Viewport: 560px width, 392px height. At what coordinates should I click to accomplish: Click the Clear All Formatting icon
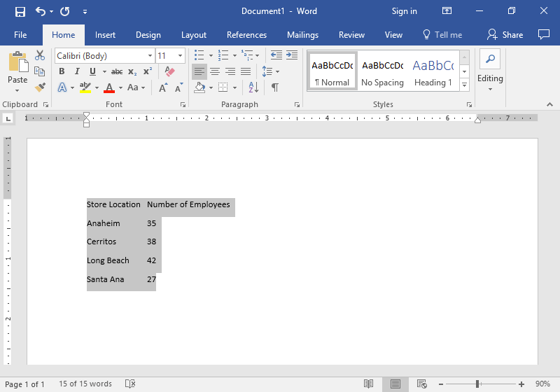coord(169,71)
